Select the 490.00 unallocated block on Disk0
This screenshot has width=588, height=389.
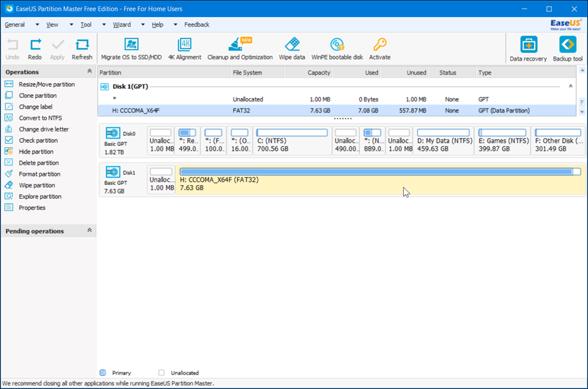[346, 141]
